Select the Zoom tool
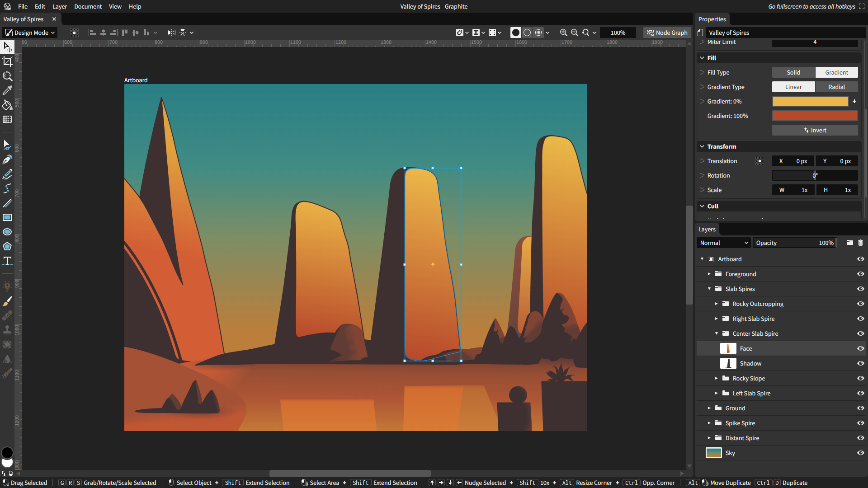Screen dimensions: 868x488 coord(8,75)
